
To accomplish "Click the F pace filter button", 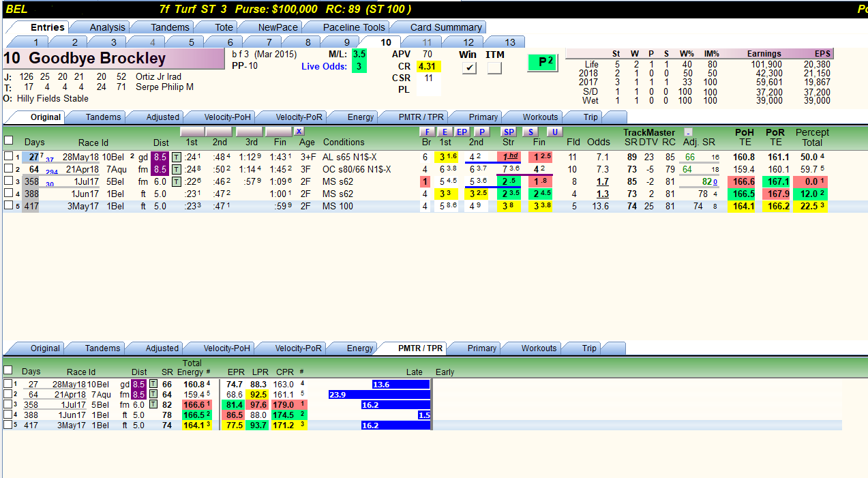I will pos(427,132).
